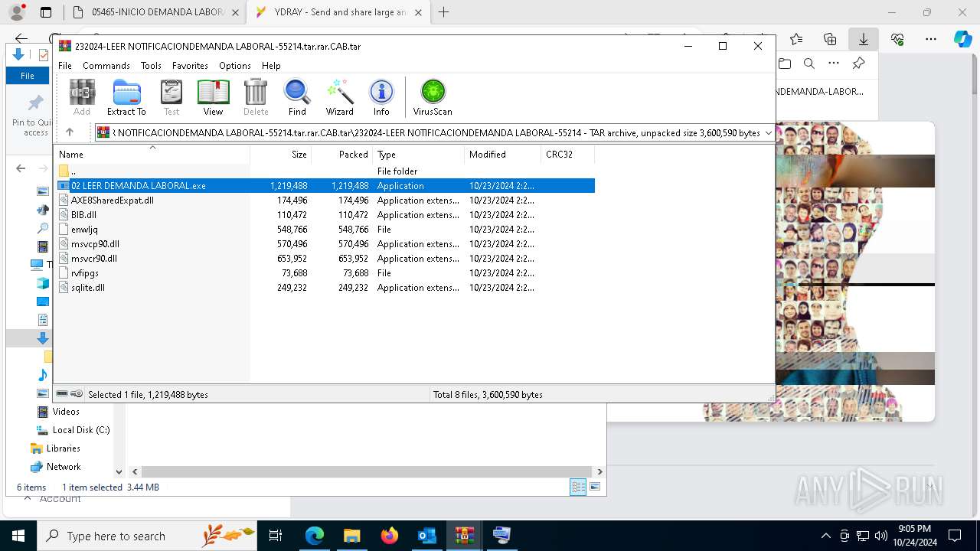Select sqlite.dll file
This screenshot has height=551, width=980.
pos(325,287)
